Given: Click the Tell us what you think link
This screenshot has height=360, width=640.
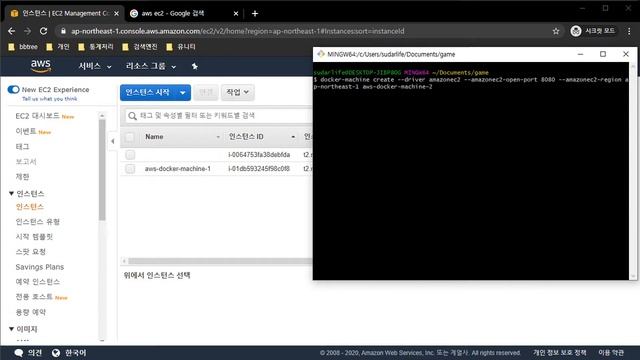Looking at the screenshot, I should (49, 99).
